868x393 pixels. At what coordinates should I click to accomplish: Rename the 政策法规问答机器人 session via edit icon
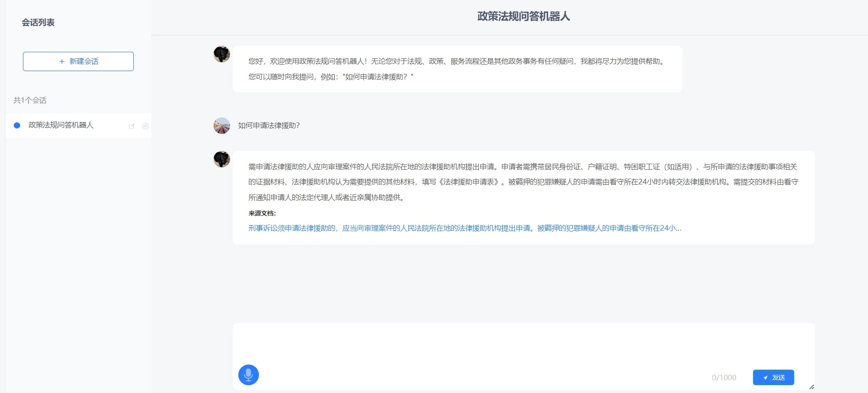pos(132,126)
